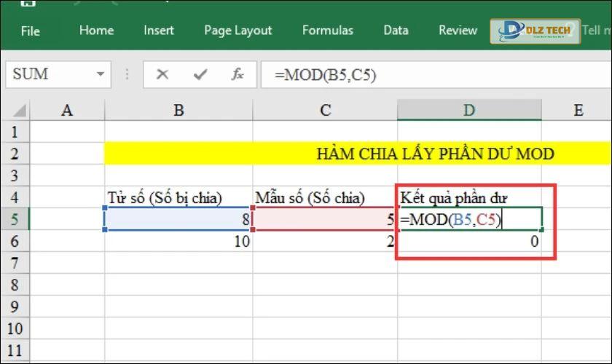Screen dimensions: 612x364
Task: Select column B header
Action: pyautogui.click(x=178, y=111)
